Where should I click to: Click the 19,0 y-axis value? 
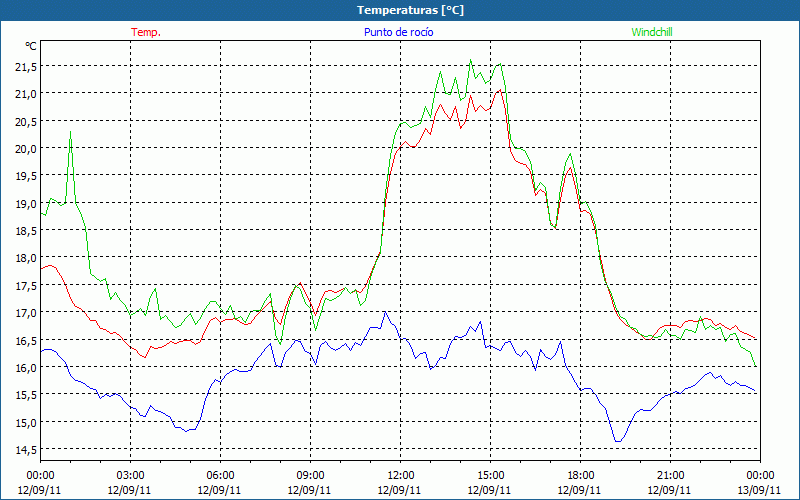pyautogui.click(x=26, y=204)
